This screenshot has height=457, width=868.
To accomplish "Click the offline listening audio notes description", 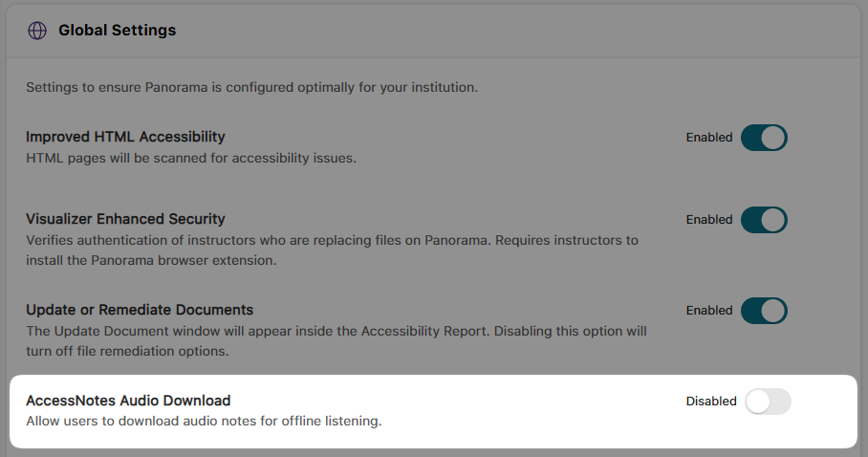I will (x=204, y=421).
